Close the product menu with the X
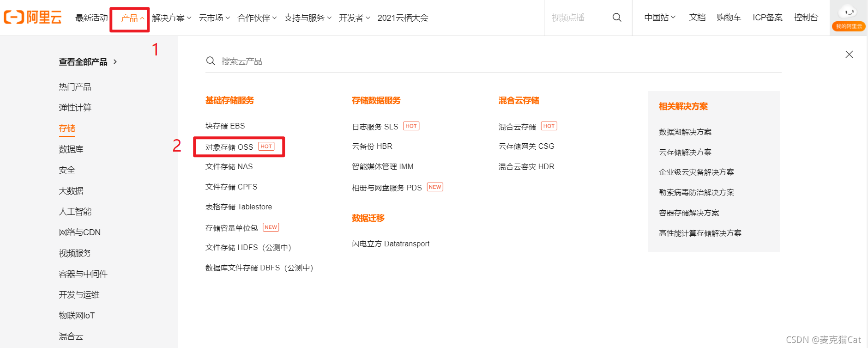This screenshot has height=348, width=868. click(849, 55)
